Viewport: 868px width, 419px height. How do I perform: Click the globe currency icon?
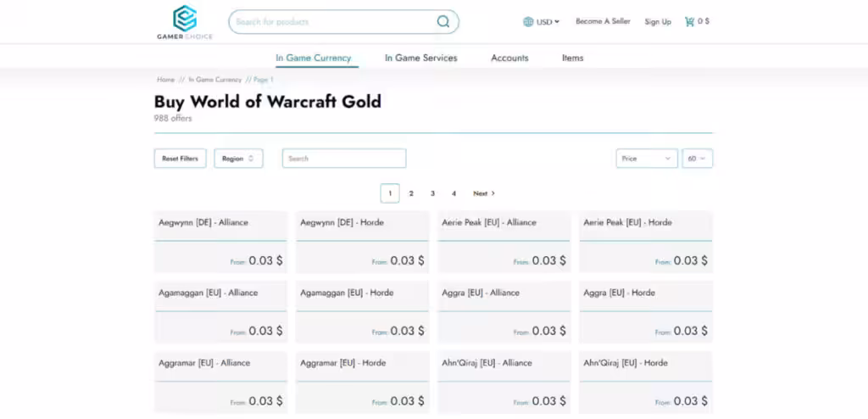click(528, 22)
